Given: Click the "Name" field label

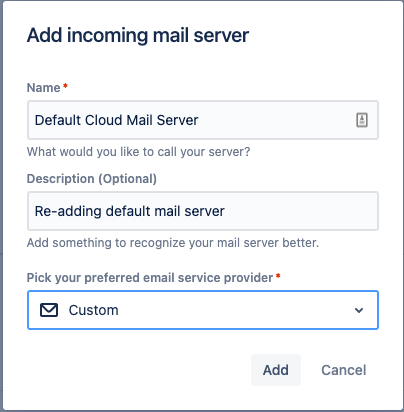Looking at the screenshot, I should [43, 88].
